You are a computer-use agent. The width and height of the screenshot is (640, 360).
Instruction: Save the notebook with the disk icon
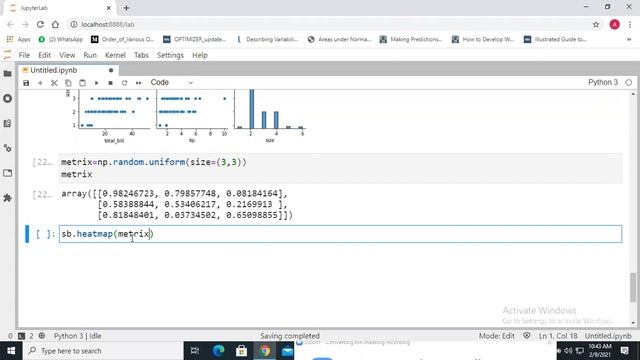pyautogui.click(x=26, y=83)
